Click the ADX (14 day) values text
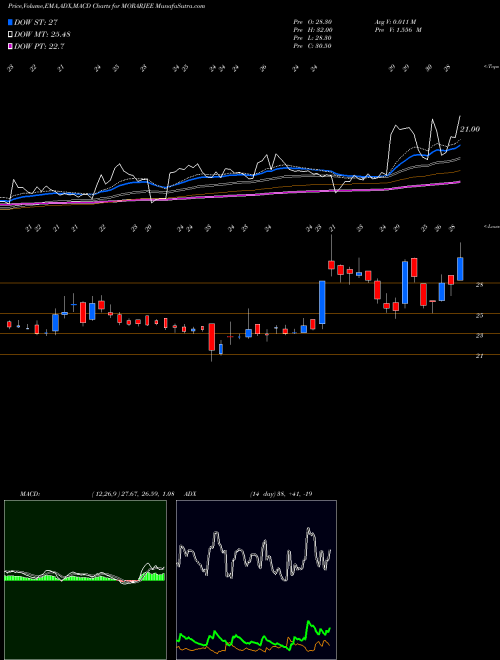 pyautogui.click(x=280, y=494)
